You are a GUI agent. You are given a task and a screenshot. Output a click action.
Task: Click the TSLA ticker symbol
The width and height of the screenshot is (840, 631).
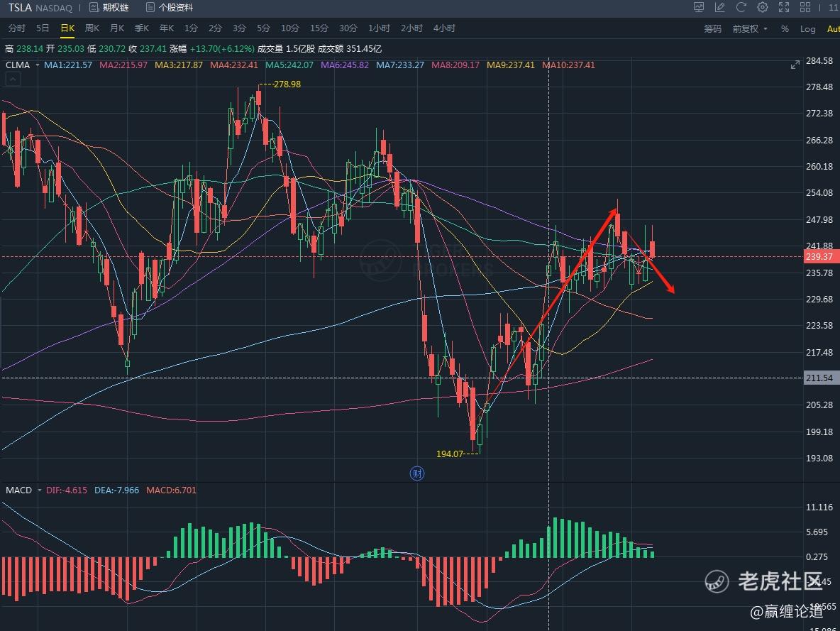click(x=20, y=8)
